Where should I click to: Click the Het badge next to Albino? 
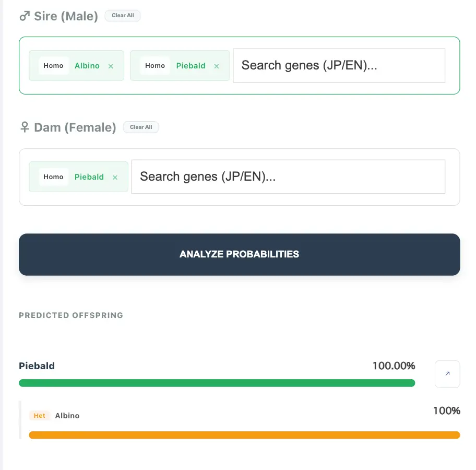click(40, 416)
